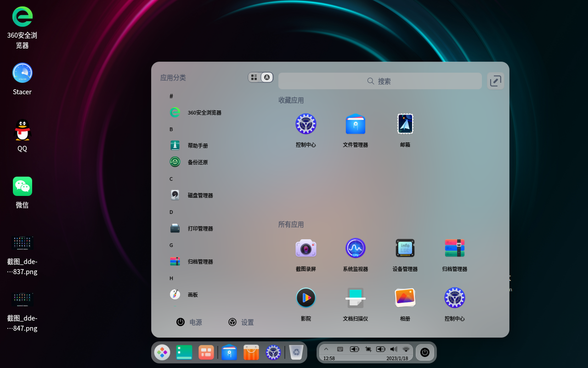Click the Wi-Fi icon in system tray
Viewport: 588px width, 368px height.
(x=406, y=349)
